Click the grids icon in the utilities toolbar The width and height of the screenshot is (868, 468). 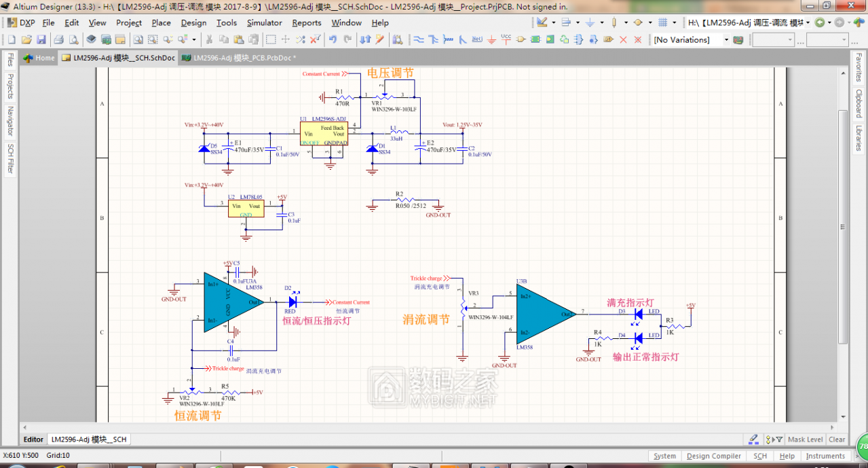pos(663,22)
